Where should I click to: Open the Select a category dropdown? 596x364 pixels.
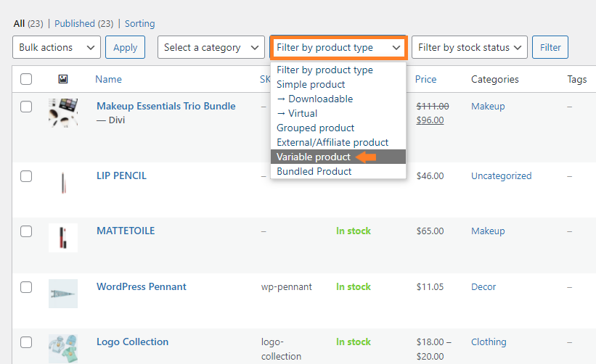click(x=211, y=47)
